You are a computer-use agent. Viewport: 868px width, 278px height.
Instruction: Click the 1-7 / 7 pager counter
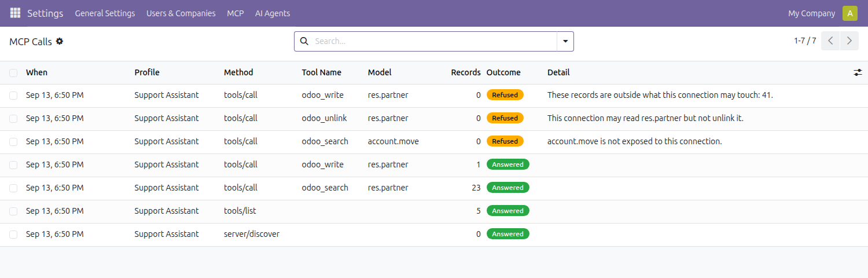[x=805, y=41]
